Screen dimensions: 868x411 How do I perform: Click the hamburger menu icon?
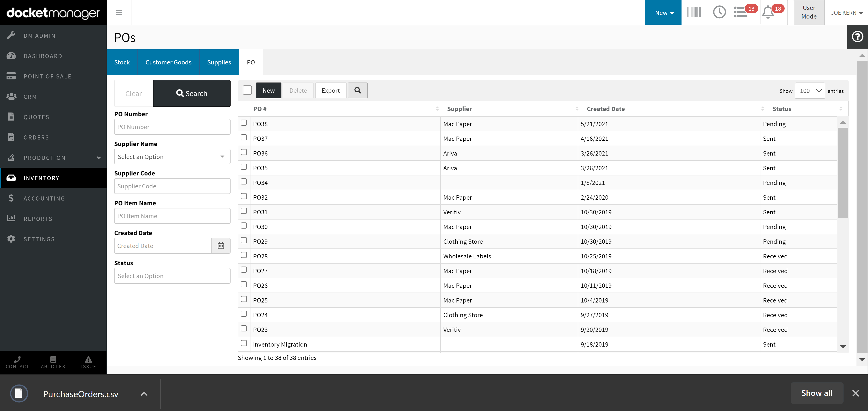point(119,12)
